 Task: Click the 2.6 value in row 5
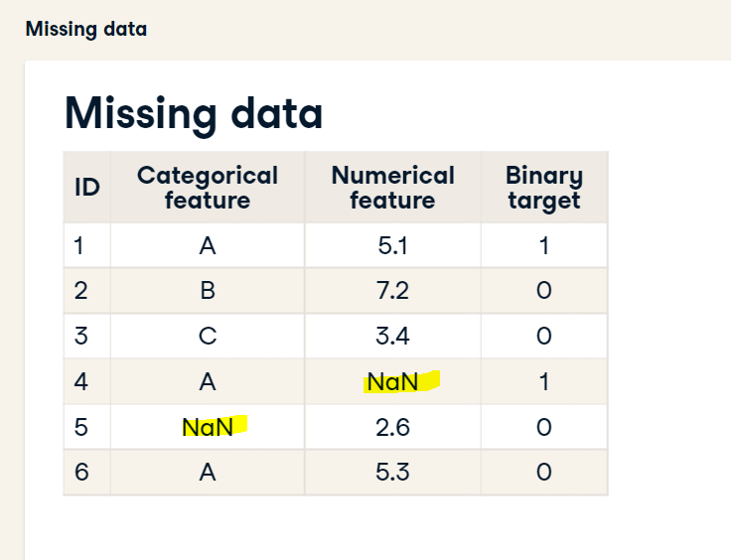[x=392, y=427]
